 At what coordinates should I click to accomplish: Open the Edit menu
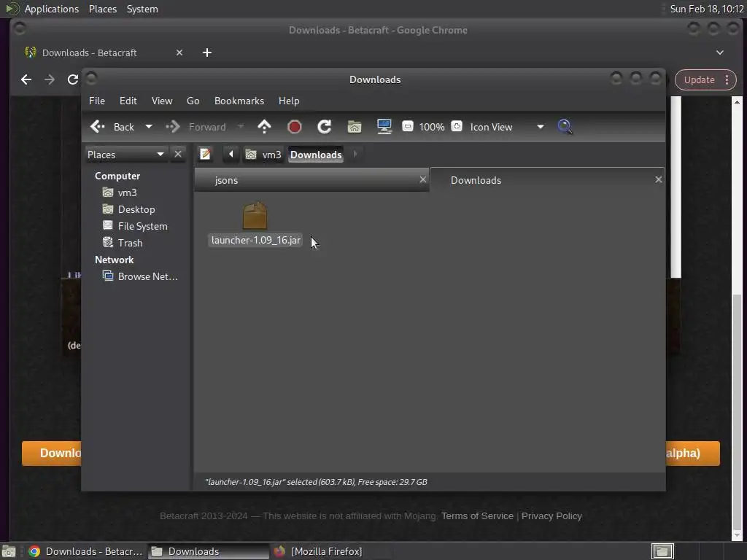pyautogui.click(x=128, y=101)
